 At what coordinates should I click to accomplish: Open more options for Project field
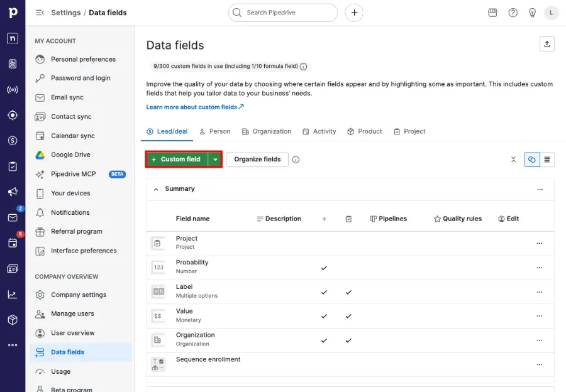[540, 243]
